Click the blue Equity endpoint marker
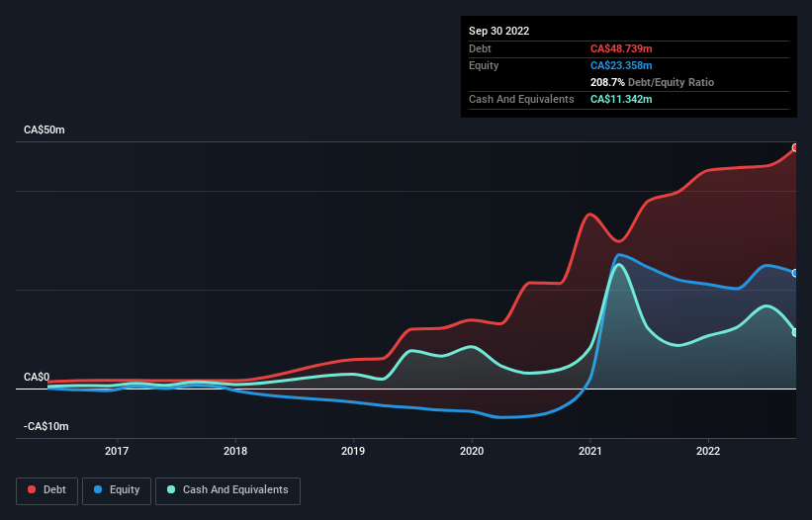The height and width of the screenshot is (520, 812). pos(795,273)
